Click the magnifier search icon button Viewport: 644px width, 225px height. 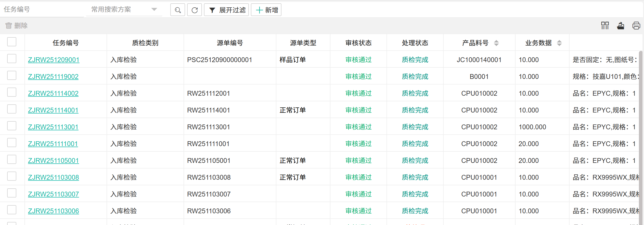(178, 10)
